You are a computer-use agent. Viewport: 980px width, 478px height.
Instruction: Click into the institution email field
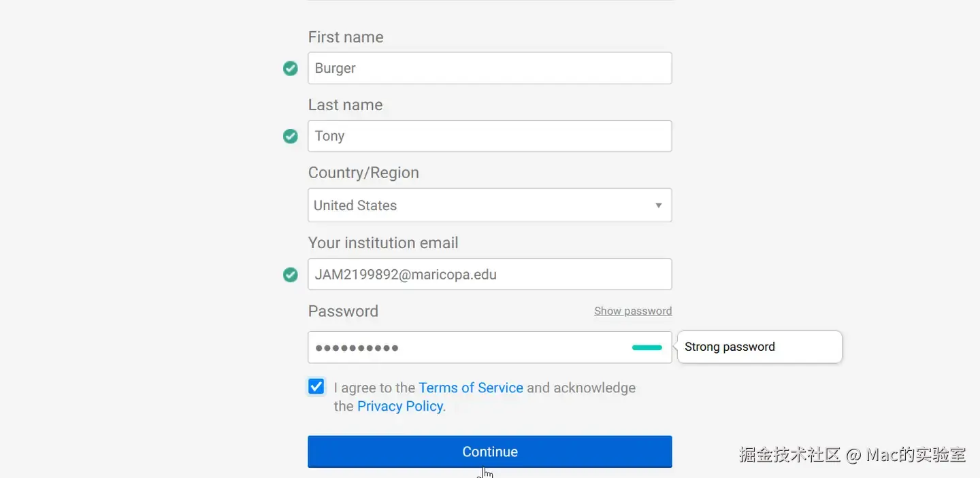489,275
